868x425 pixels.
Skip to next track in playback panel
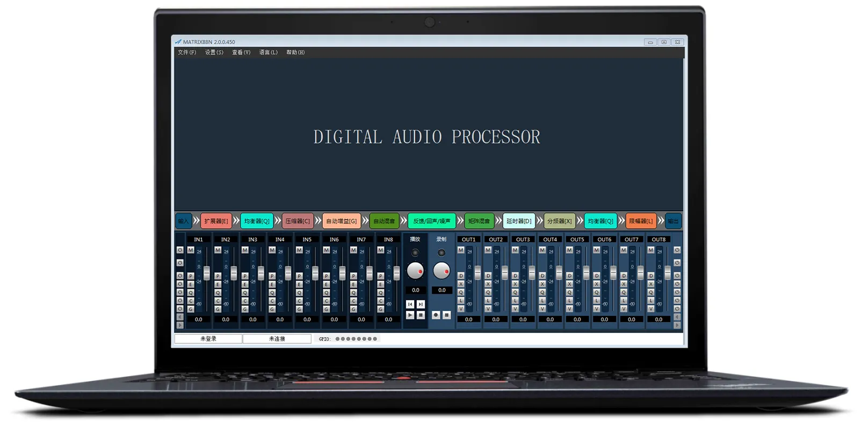click(421, 304)
